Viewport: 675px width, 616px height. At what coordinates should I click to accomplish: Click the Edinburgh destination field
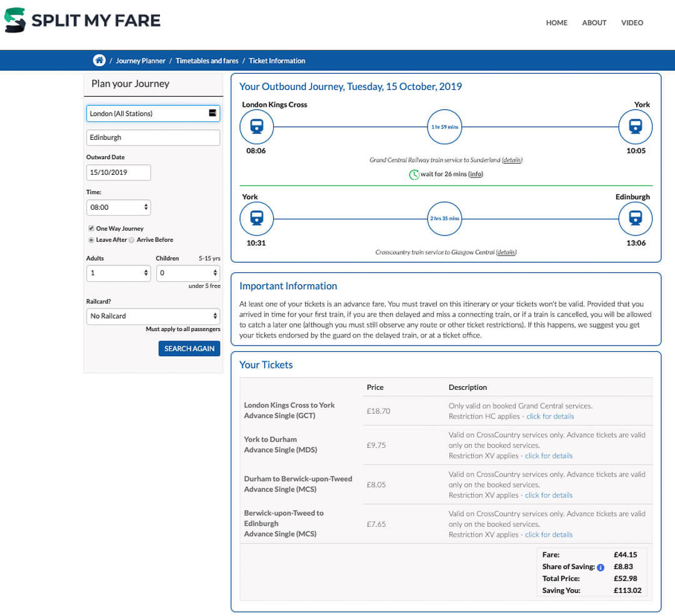[x=153, y=137]
